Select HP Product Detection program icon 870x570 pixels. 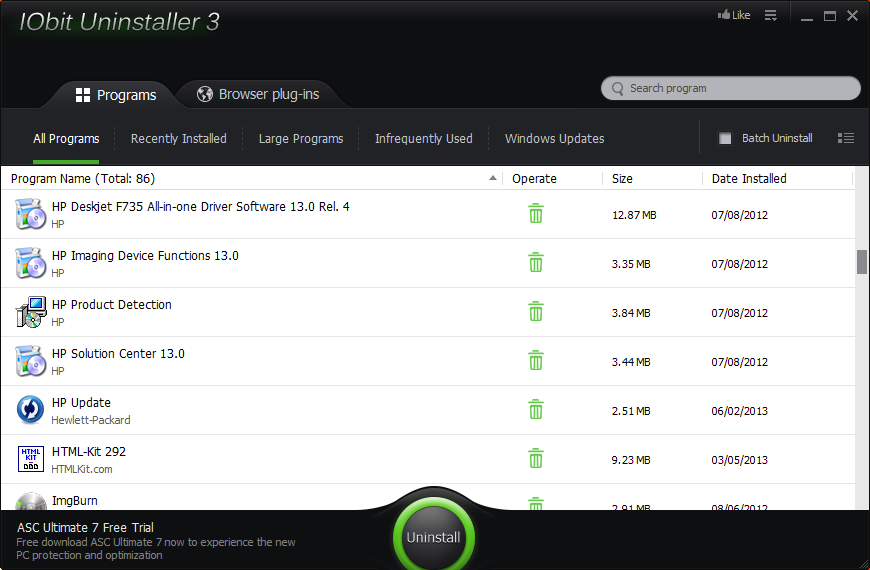point(31,312)
